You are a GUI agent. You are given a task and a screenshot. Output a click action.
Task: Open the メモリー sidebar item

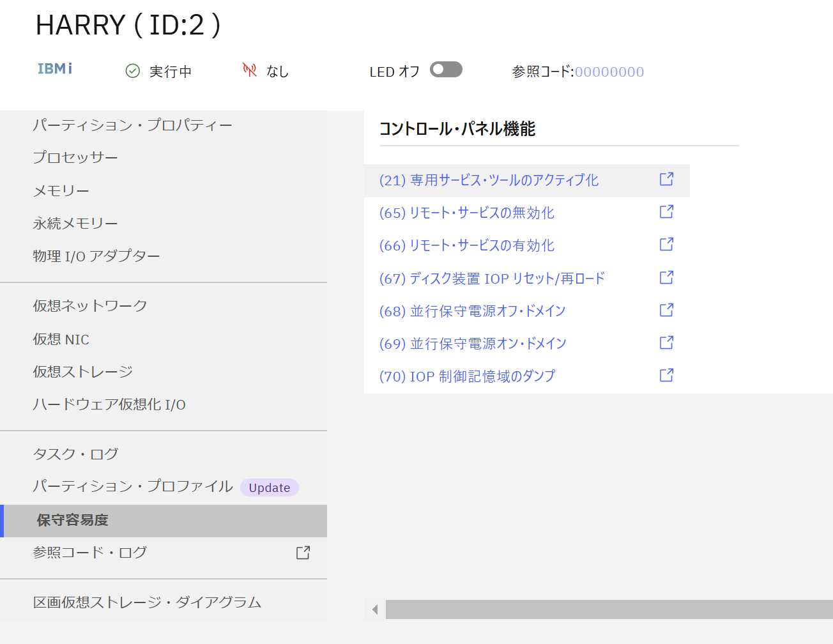pos(61,190)
